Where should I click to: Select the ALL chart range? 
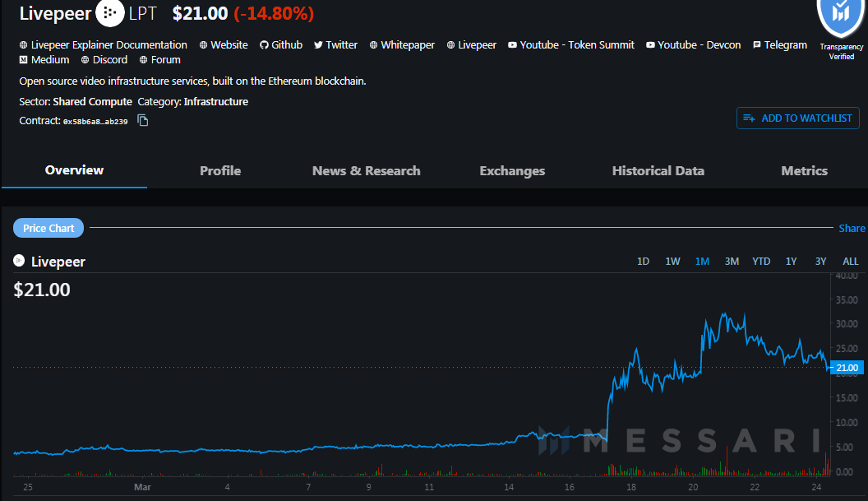pyautogui.click(x=850, y=261)
